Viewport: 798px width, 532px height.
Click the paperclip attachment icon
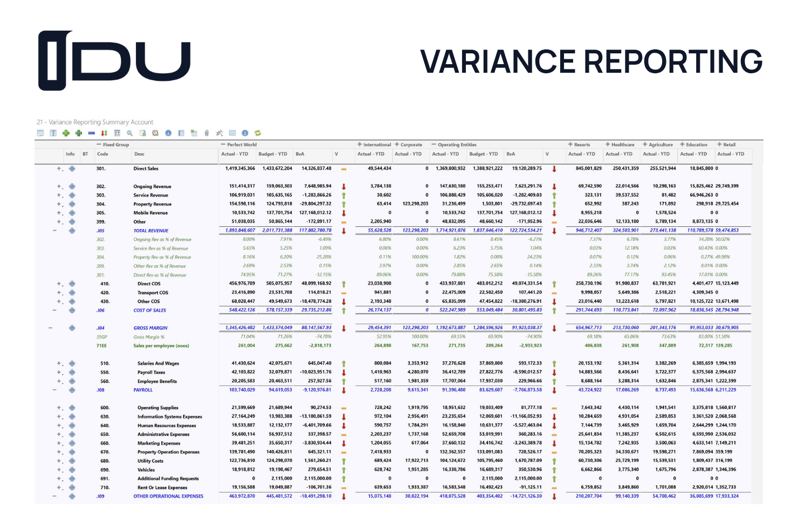pos(207,133)
